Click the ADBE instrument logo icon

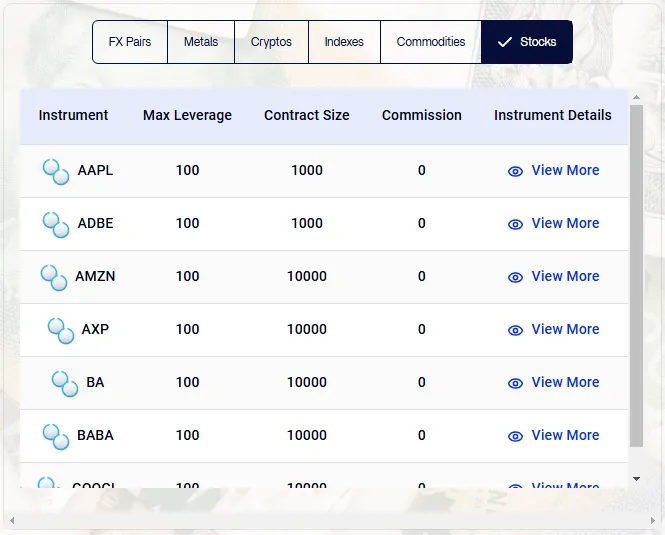click(x=56, y=224)
